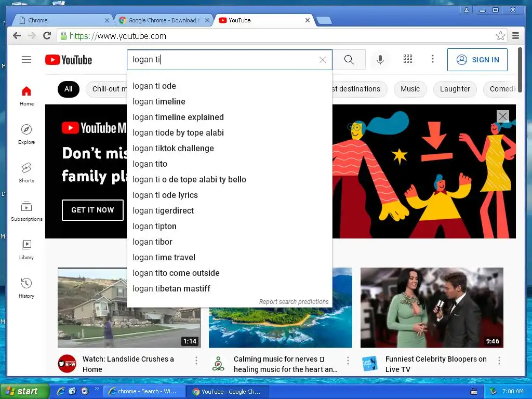Image resolution: width=532 pixels, height=399 pixels.
Task: Close the Google Chrome - Download tab
Action: [x=207, y=20]
